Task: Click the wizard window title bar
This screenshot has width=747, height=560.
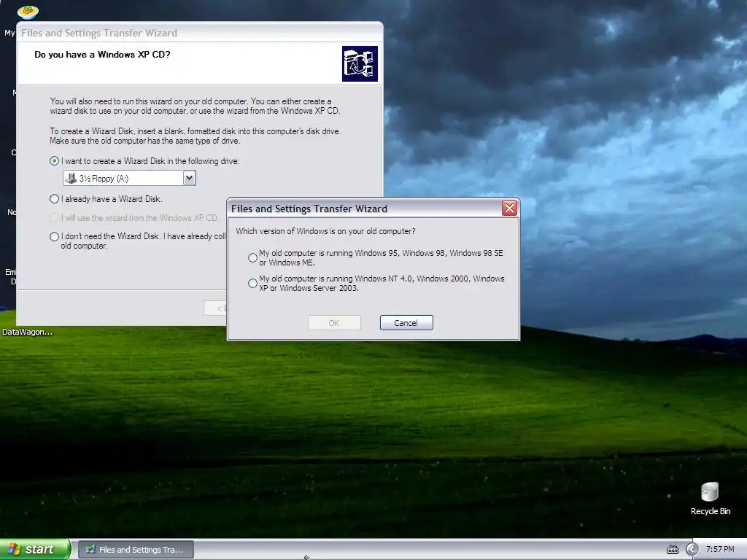Action: click(200, 32)
